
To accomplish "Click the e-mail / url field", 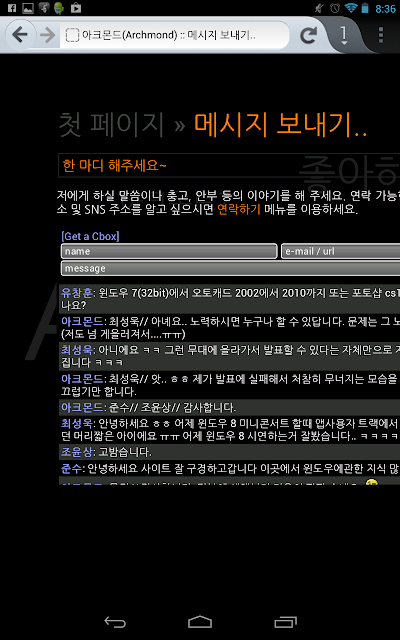I will 340,251.
